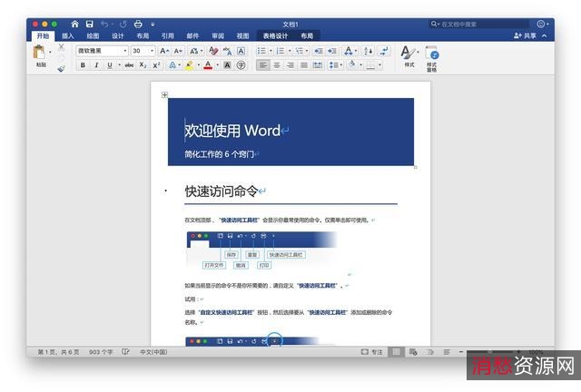Apply character shading gray A icon
The image size is (581, 392).
228,65
